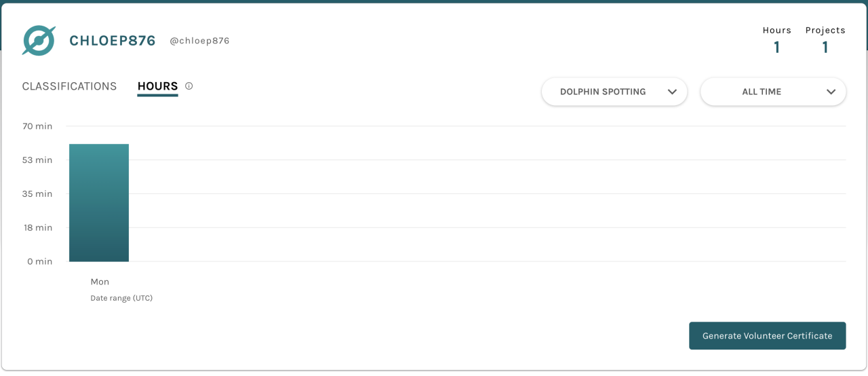Select the Hours tab
Viewport: 868px width, 376px height.
pos(157,86)
